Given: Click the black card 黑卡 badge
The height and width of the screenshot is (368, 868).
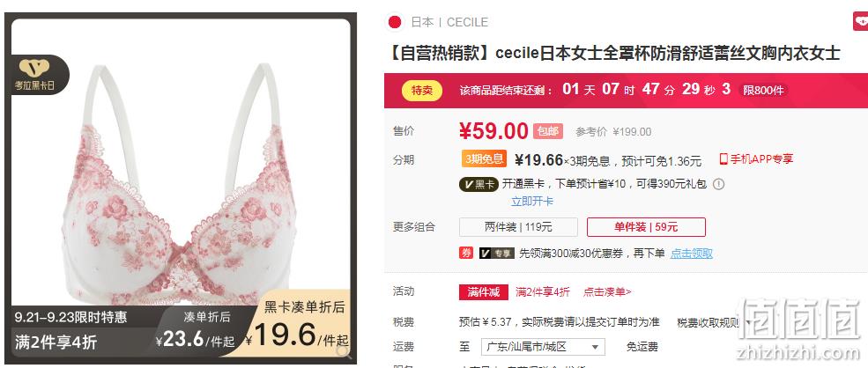Looking at the screenshot, I should click(479, 184).
